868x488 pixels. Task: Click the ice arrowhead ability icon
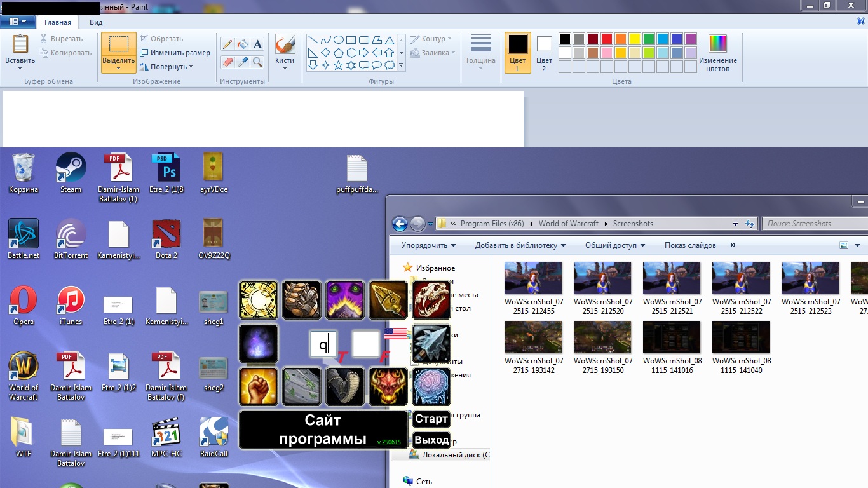click(431, 343)
